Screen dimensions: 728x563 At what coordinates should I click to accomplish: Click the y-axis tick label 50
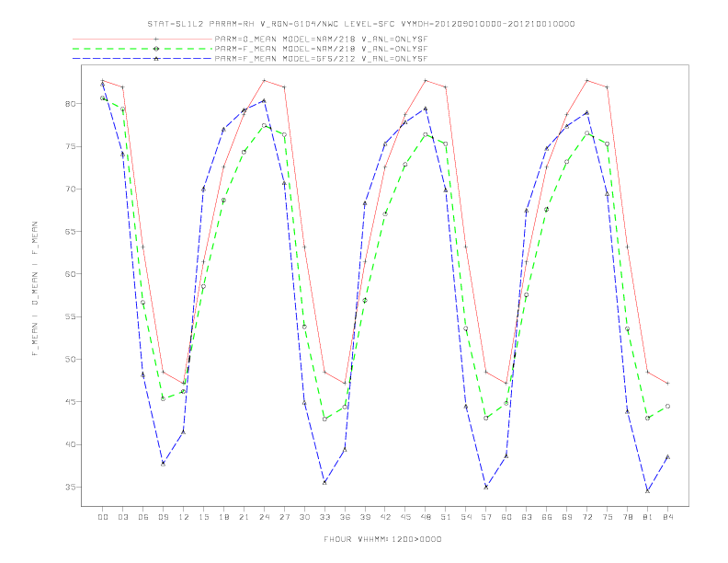70,359
